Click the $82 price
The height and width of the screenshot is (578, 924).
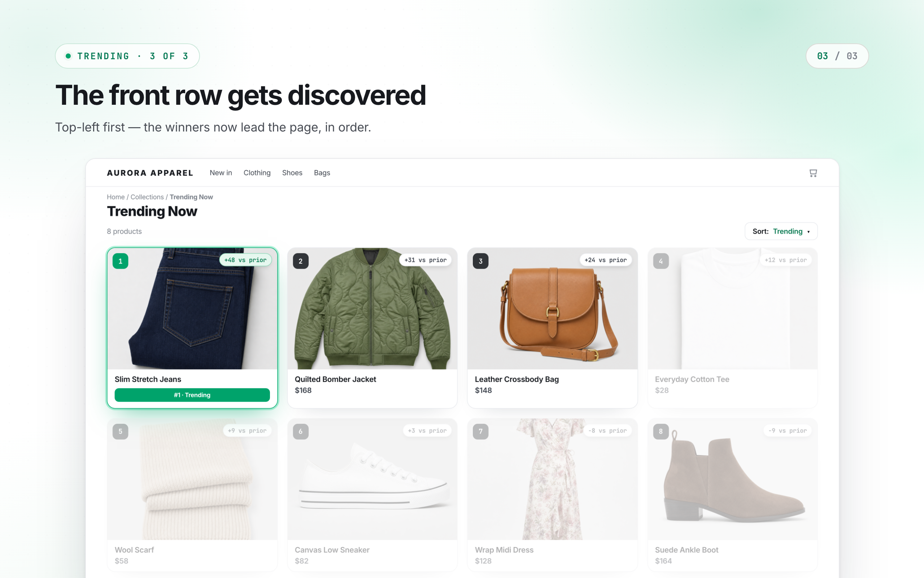[302, 561]
